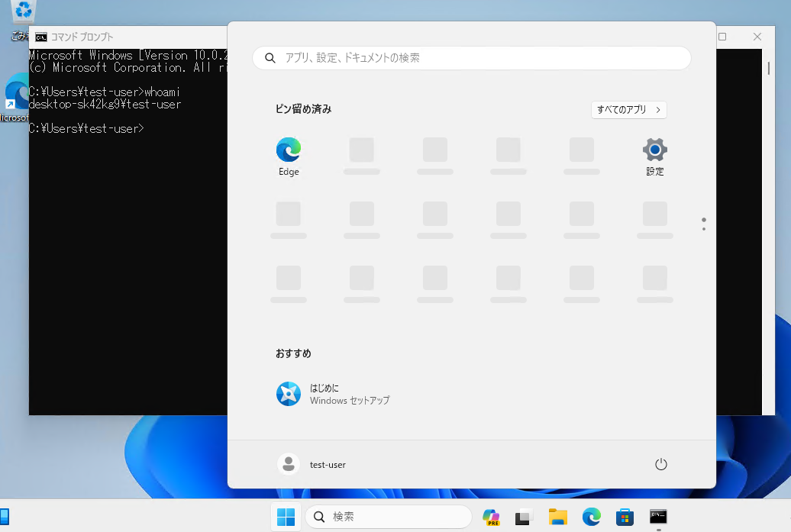
Task: Launch File Explorer from the taskbar
Action: 558,517
